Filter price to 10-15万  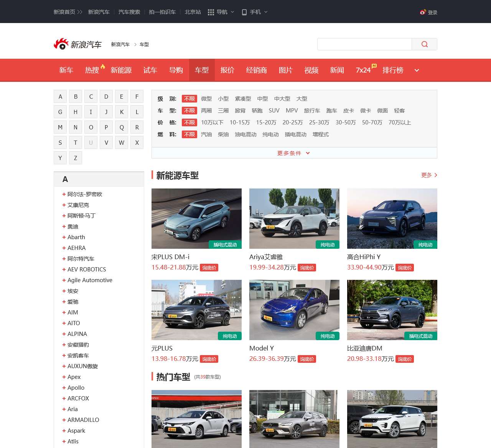coord(240,122)
